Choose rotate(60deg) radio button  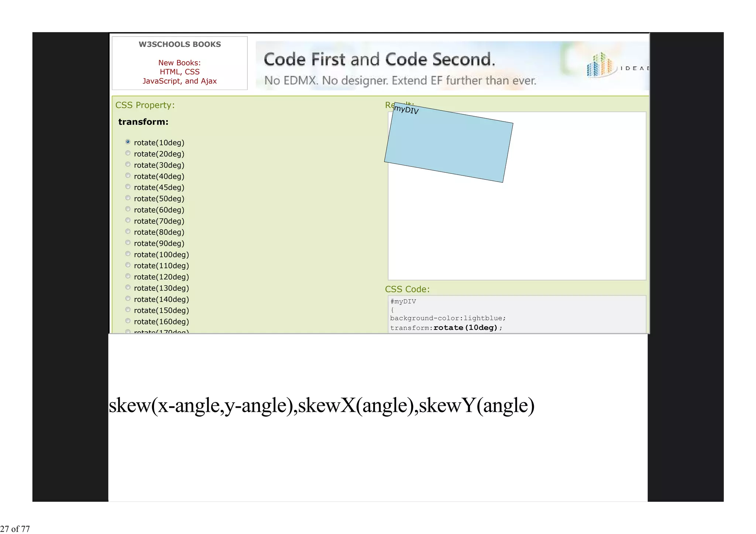coord(128,209)
